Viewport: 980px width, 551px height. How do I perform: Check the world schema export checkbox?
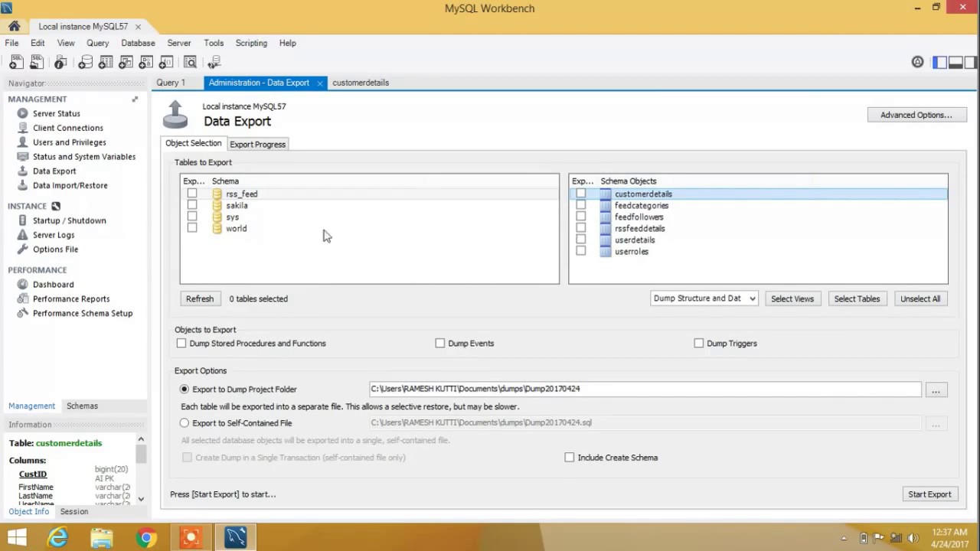[192, 229]
